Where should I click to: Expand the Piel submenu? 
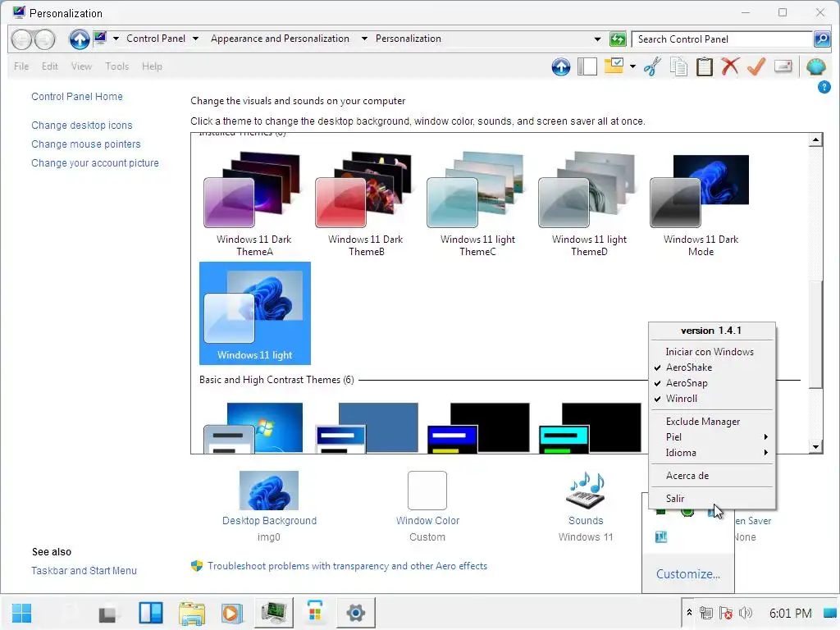click(x=712, y=437)
